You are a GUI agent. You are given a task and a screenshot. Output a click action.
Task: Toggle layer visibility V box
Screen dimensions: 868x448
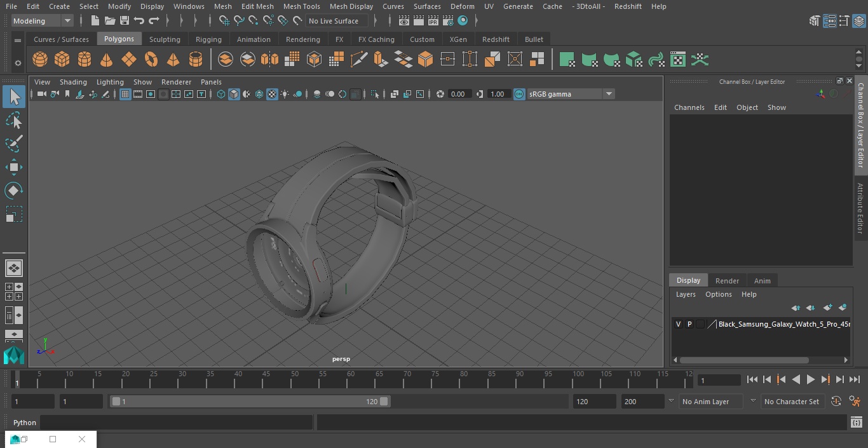[678, 324]
